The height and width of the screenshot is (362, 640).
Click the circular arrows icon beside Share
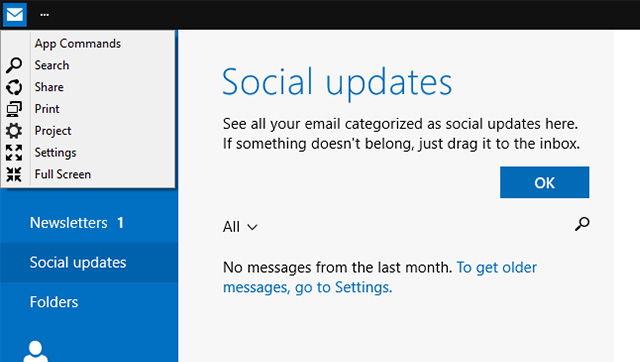point(14,87)
